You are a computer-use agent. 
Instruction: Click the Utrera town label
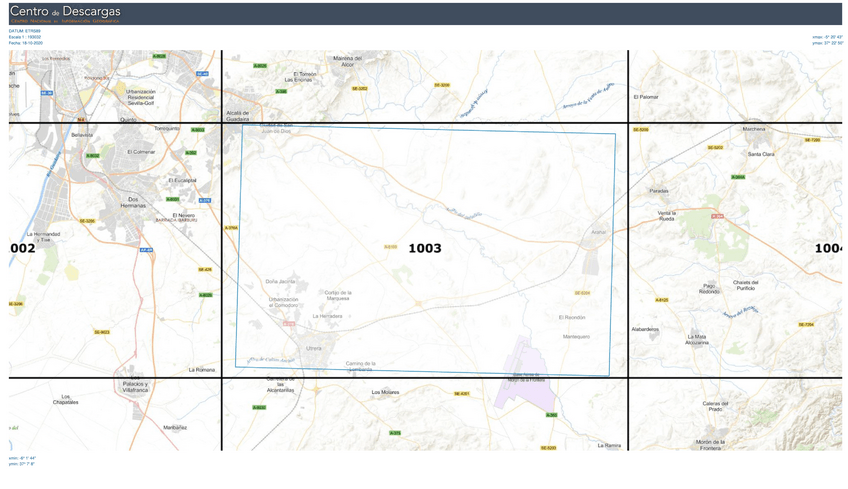314,348
